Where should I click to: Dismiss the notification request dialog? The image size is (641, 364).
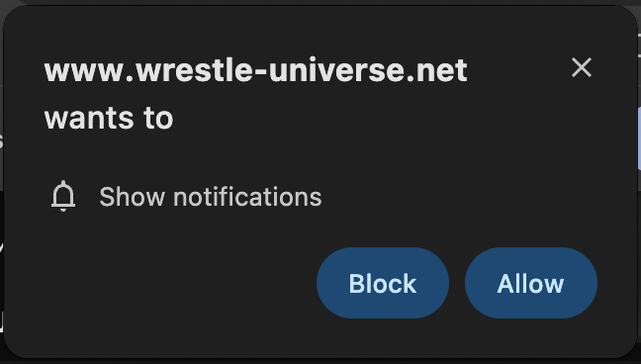tap(582, 67)
